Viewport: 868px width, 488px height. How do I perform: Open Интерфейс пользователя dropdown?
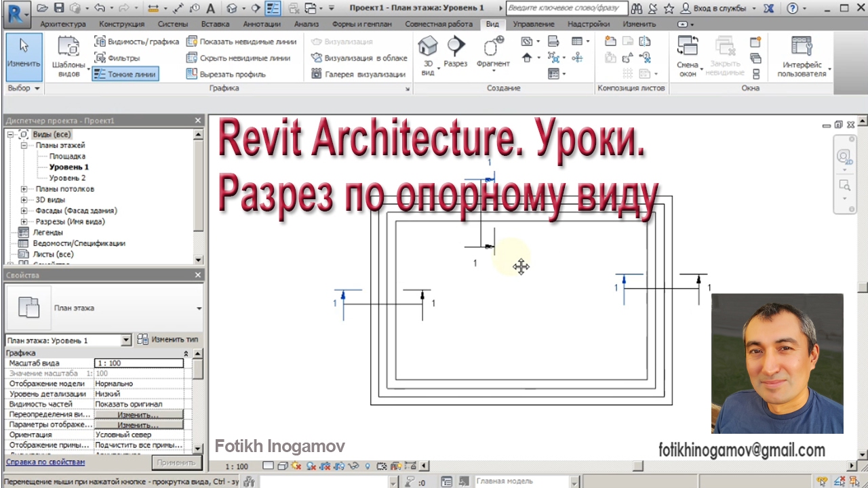point(803,57)
